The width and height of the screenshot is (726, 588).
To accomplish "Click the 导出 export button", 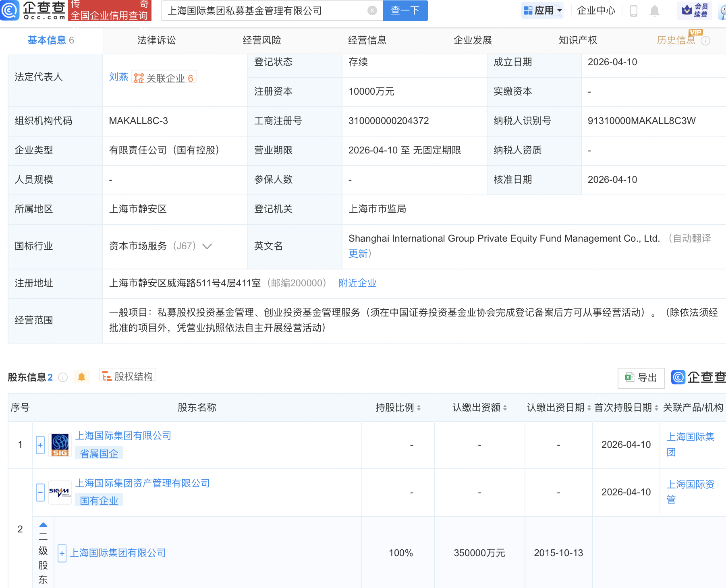I will click(641, 378).
